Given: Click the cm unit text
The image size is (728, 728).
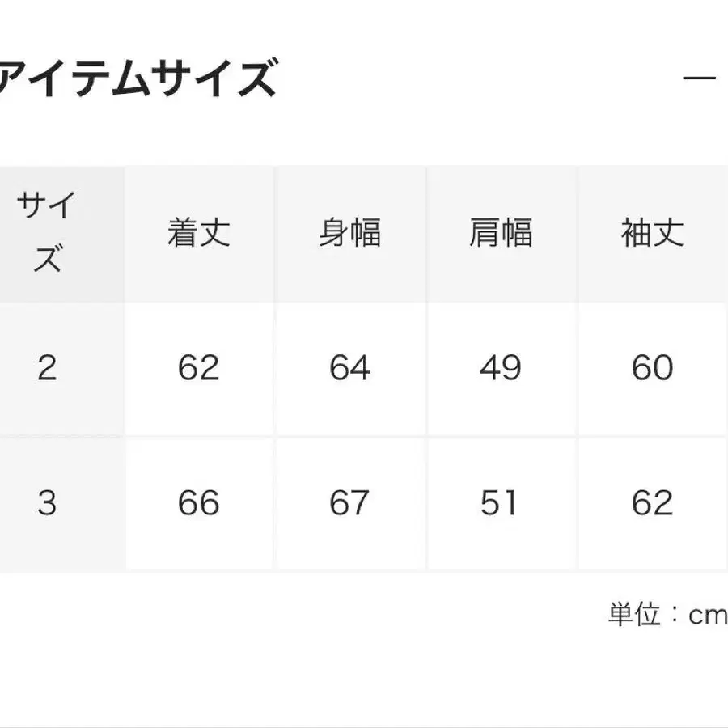Looking at the screenshot, I should pyautogui.click(x=707, y=616).
